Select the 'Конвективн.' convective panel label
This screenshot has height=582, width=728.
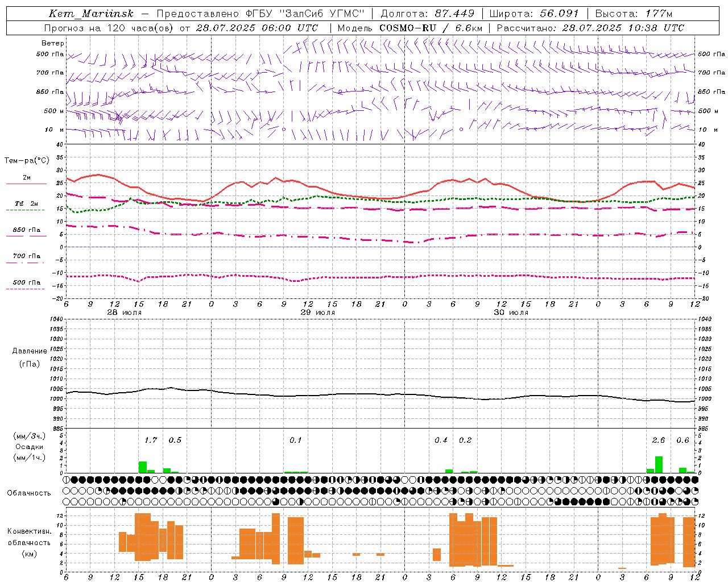click(x=30, y=531)
